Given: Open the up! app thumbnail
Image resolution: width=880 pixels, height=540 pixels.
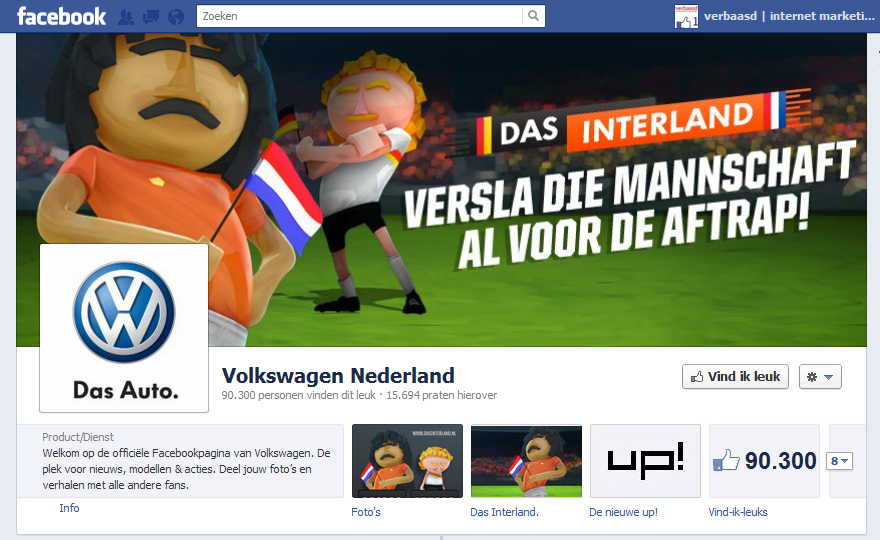Looking at the screenshot, I should [645, 461].
